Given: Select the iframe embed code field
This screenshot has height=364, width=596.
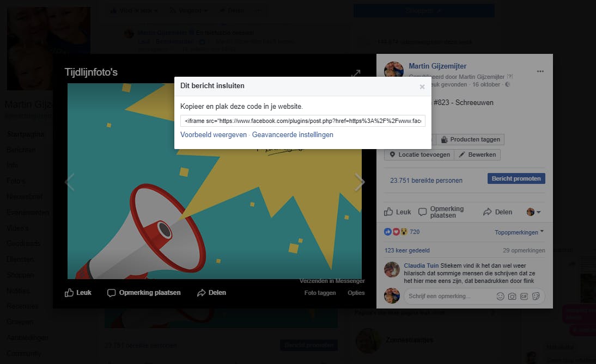Looking at the screenshot, I should pos(302,121).
